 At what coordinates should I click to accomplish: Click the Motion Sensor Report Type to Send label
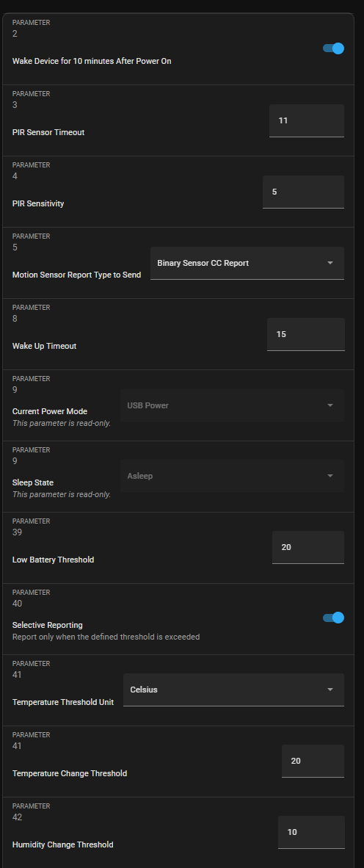coord(77,275)
